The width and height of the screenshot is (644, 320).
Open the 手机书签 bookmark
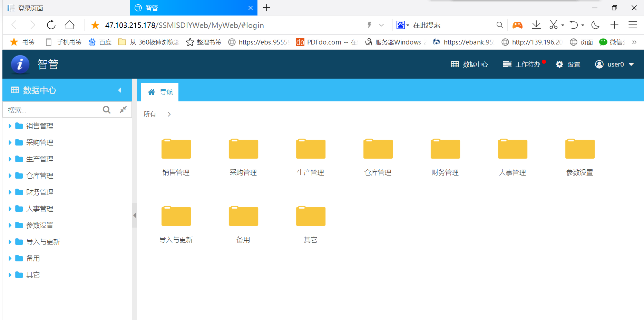pos(64,42)
